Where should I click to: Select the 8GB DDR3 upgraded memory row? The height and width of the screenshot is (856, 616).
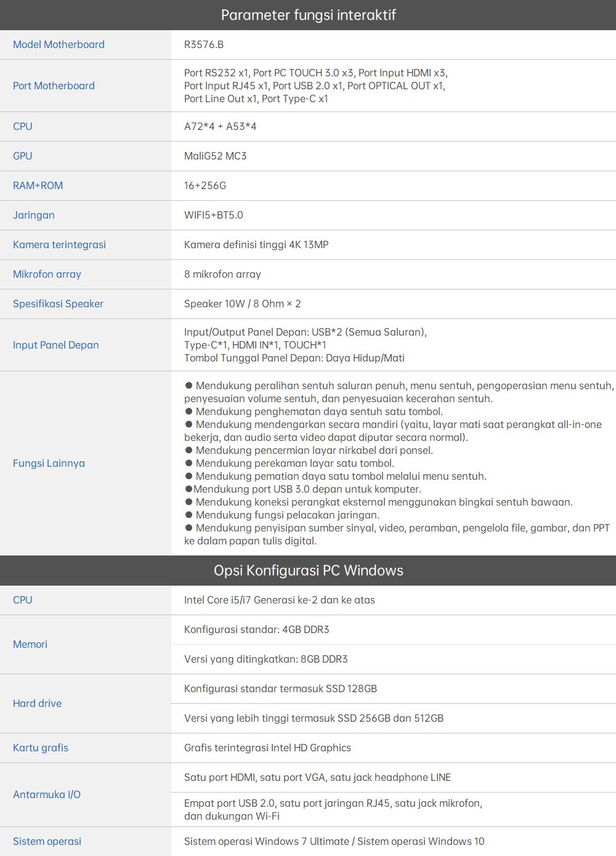coord(265,659)
